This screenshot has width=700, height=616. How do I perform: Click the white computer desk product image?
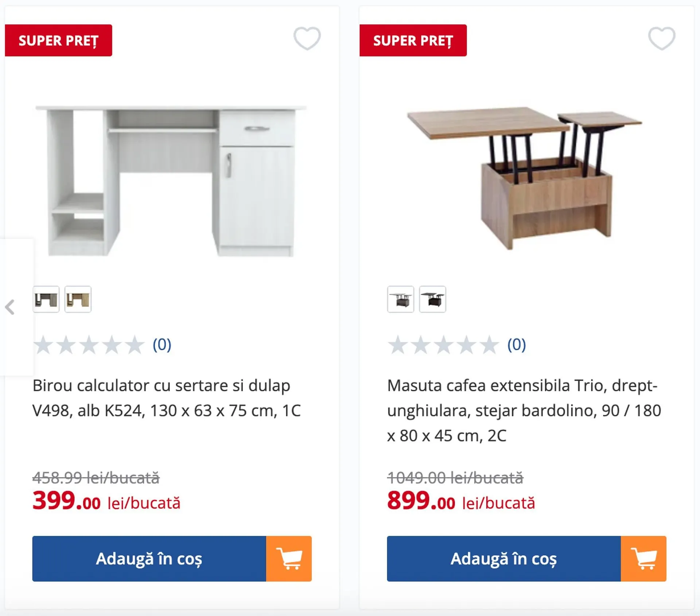click(x=171, y=181)
